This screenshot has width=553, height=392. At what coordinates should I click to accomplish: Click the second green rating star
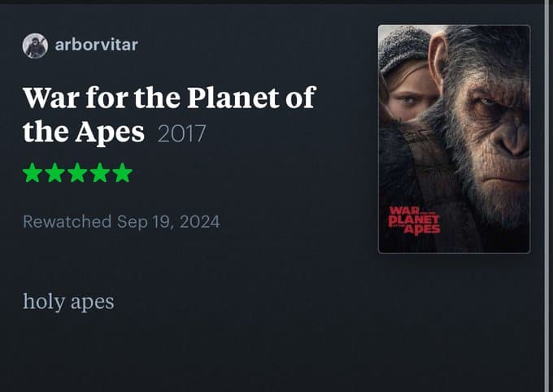coord(54,172)
